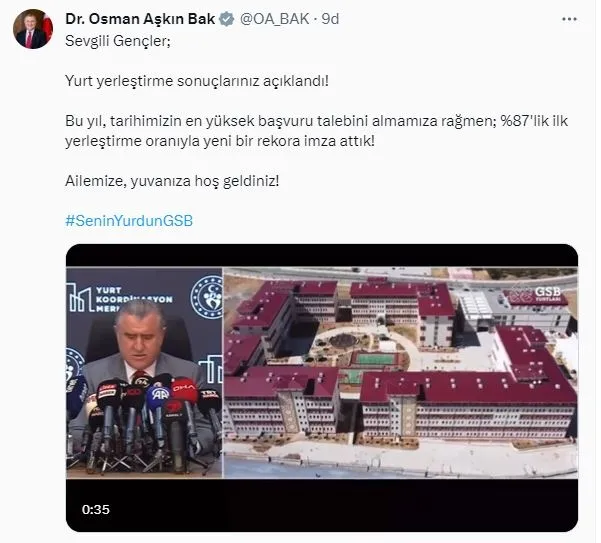Click the Yurt Koordinasyon Merkezi building logo
Image resolution: width=601 pixels, height=543 pixels.
tap(119, 299)
